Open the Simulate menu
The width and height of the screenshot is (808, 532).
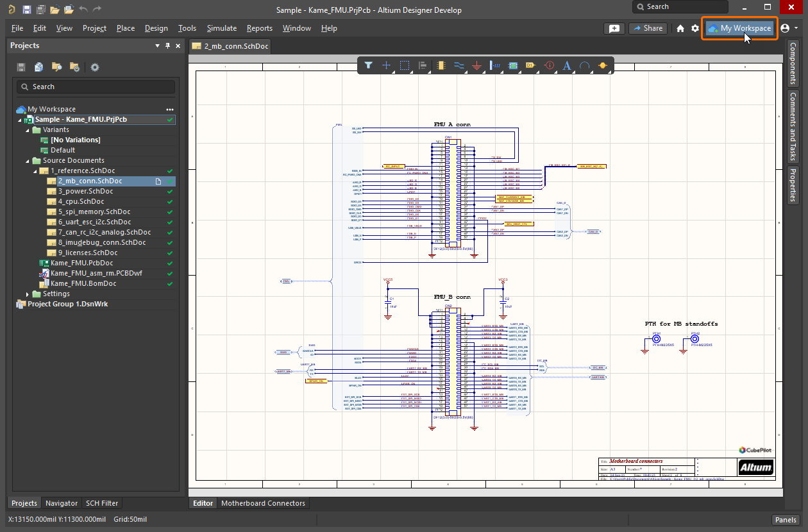(x=221, y=28)
